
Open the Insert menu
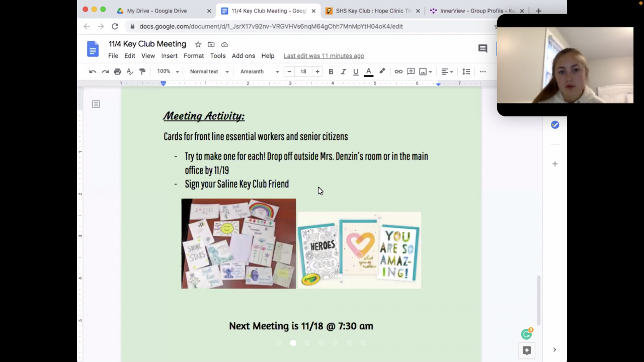(x=169, y=56)
